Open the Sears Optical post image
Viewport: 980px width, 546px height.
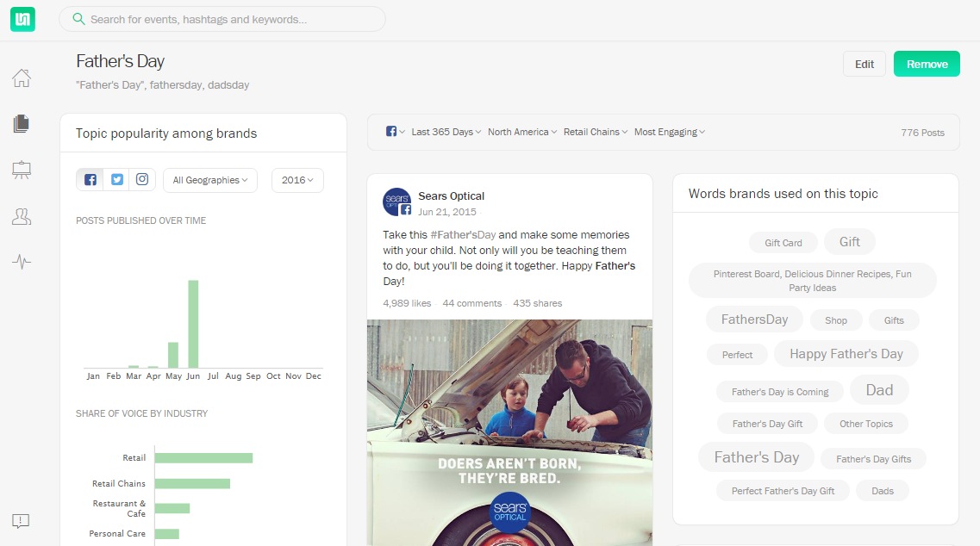(x=509, y=432)
